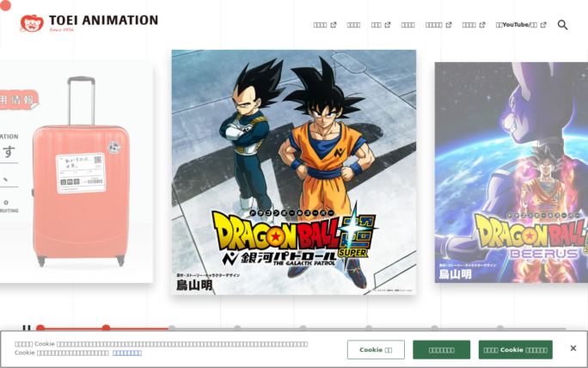Pause the slideshow autoplay
Screen dimensions: 588x368
tap(27, 328)
